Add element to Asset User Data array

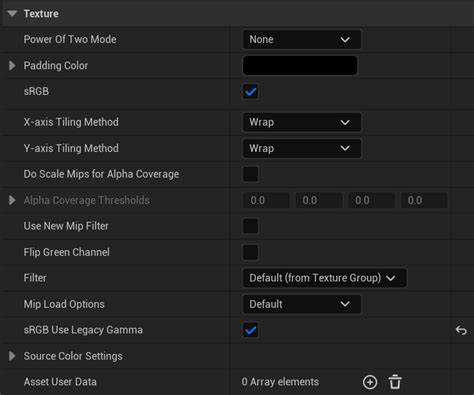click(x=370, y=382)
